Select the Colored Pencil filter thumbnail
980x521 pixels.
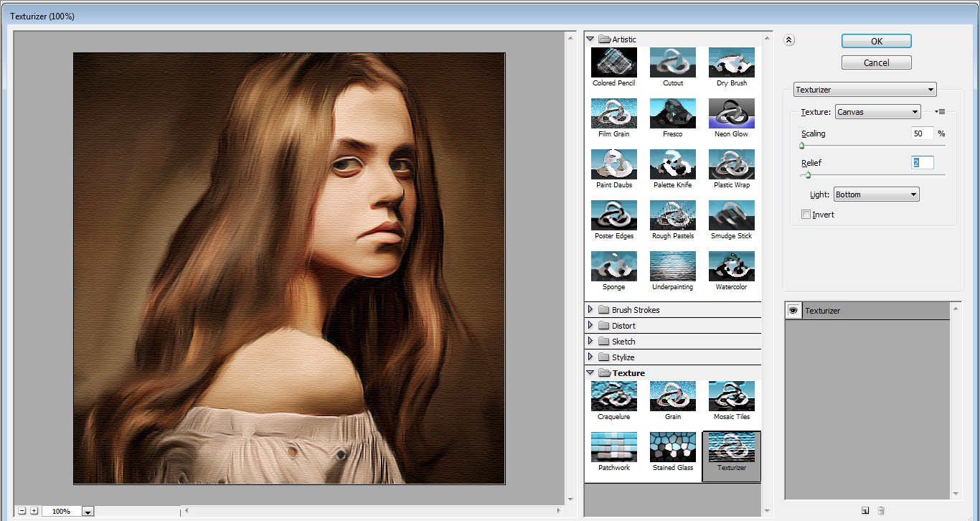pos(613,62)
